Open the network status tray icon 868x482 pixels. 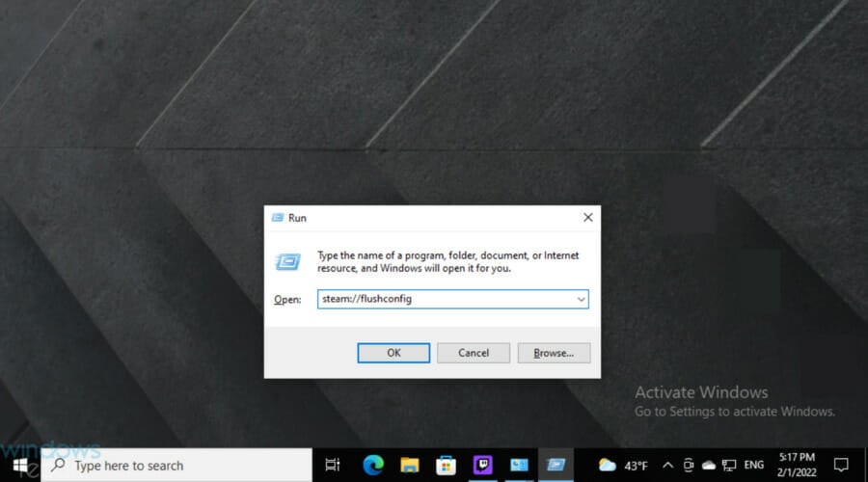point(729,466)
